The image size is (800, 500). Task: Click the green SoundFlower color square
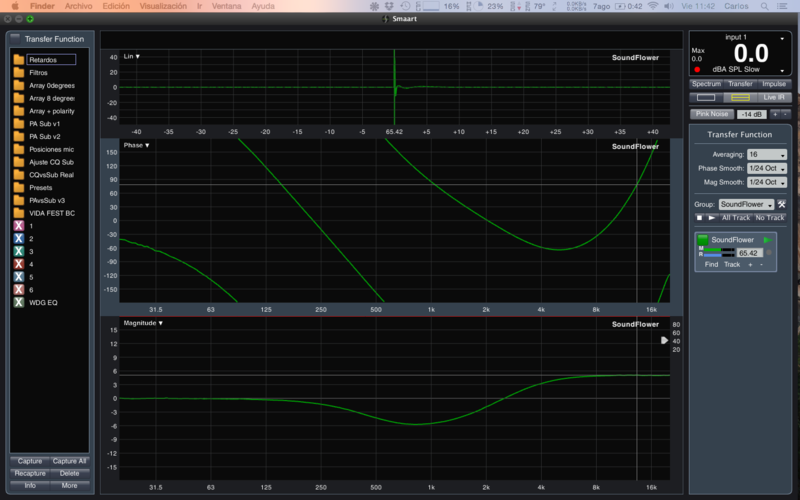click(703, 240)
